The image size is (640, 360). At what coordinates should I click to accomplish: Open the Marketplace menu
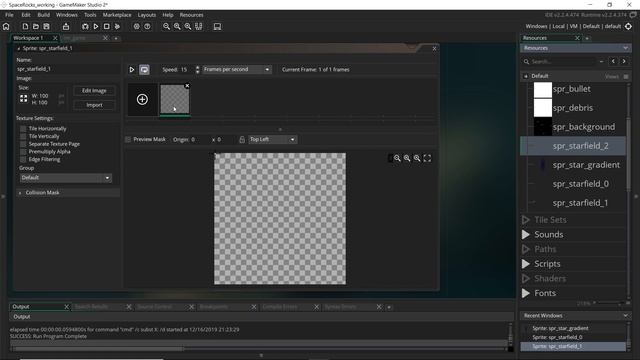[117, 15]
